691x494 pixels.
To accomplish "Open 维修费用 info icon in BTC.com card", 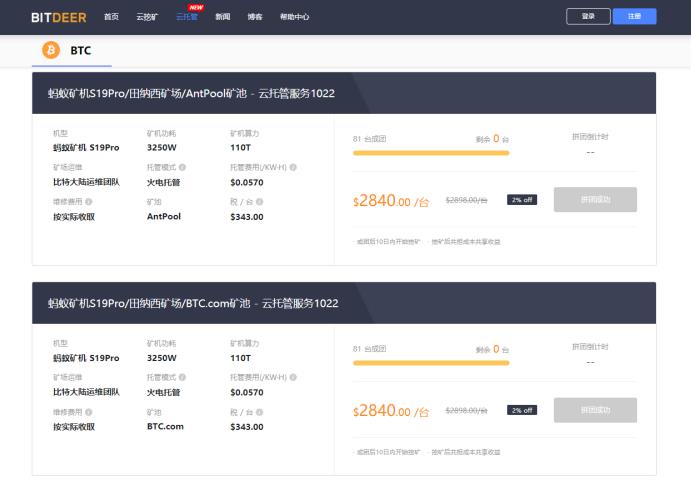I will click(89, 412).
